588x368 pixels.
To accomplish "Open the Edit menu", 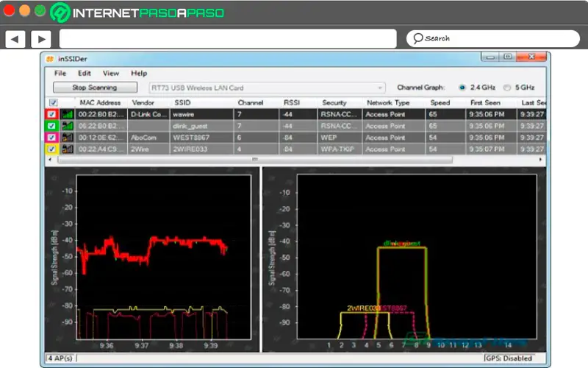I will (85, 73).
